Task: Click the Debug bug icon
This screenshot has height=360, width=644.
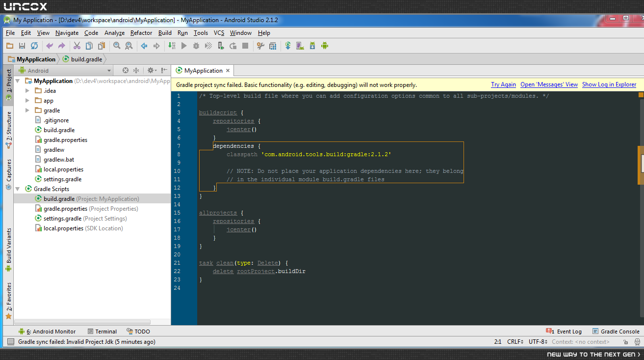Action: [x=196, y=46]
